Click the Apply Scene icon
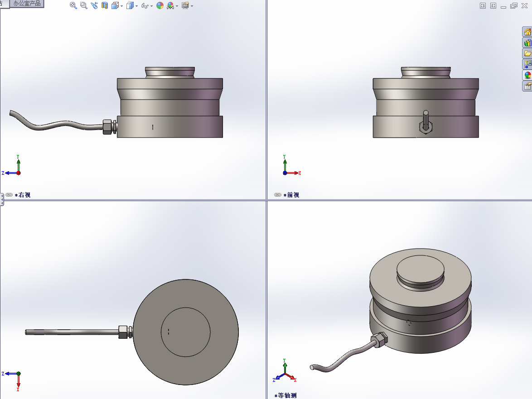Screen dimensions: 532x399 click(x=170, y=5)
